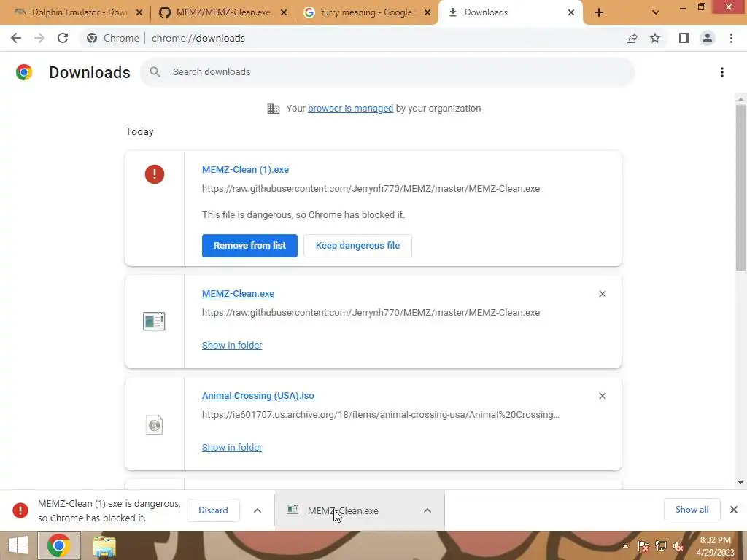Click the MEMZ-Clean.exe file type icon
747x560 pixels.
[x=154, y=322]
